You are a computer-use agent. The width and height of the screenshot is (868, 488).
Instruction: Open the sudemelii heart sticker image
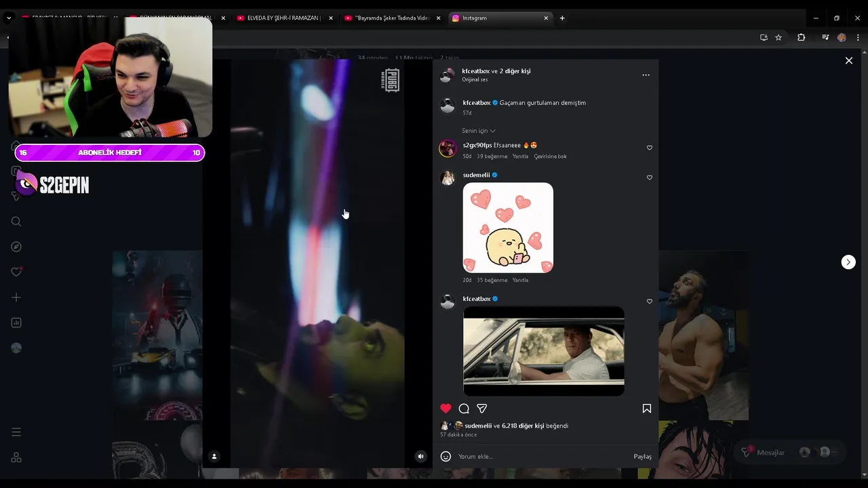[x=508, y=228]
